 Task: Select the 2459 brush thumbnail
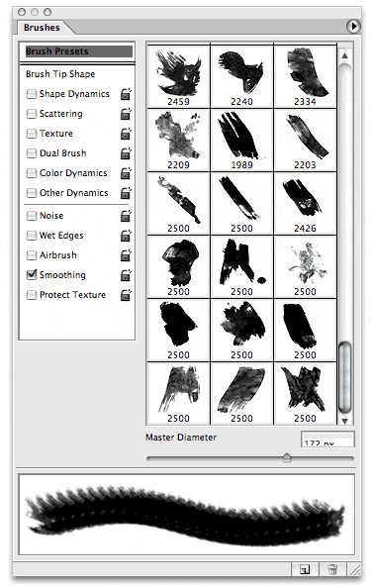pos(178,76)
